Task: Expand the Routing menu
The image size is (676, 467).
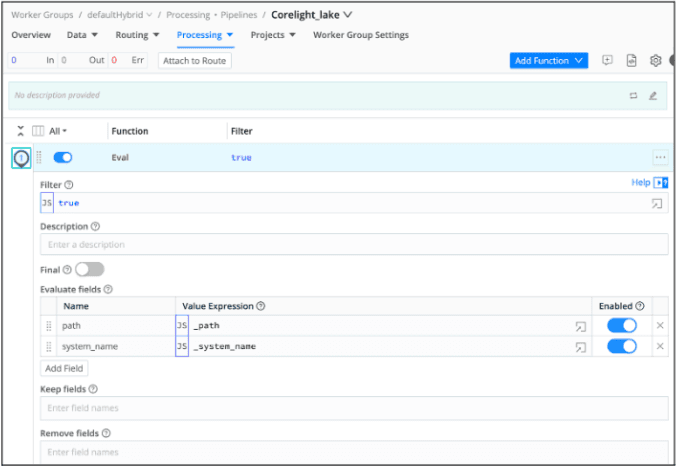Action: [137, 35]
